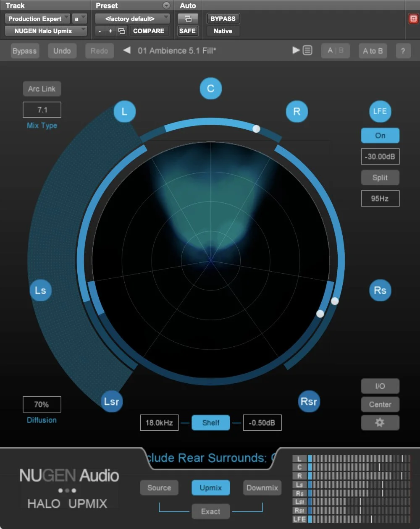Open the Preset section menu circle arrow
The width and height of the screenshot is (420, 529).
pyautogui.click(x=167, y=5)
